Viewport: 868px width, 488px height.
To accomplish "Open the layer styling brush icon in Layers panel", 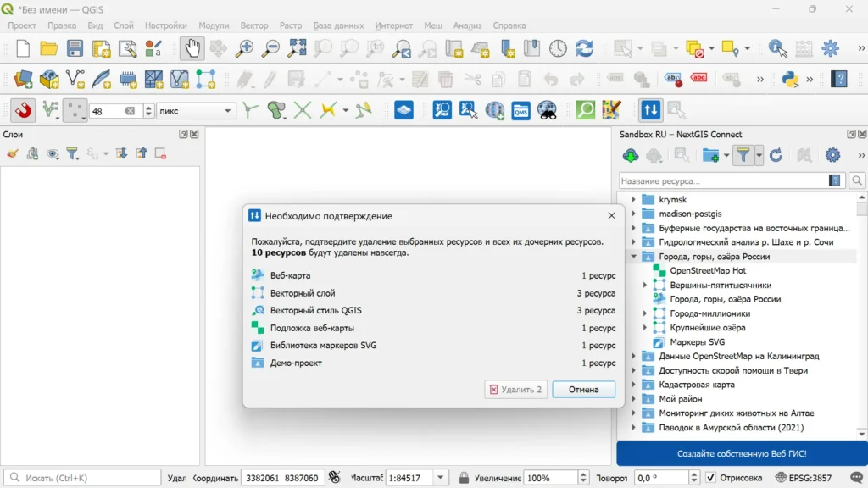I will (x=12, y=154).
